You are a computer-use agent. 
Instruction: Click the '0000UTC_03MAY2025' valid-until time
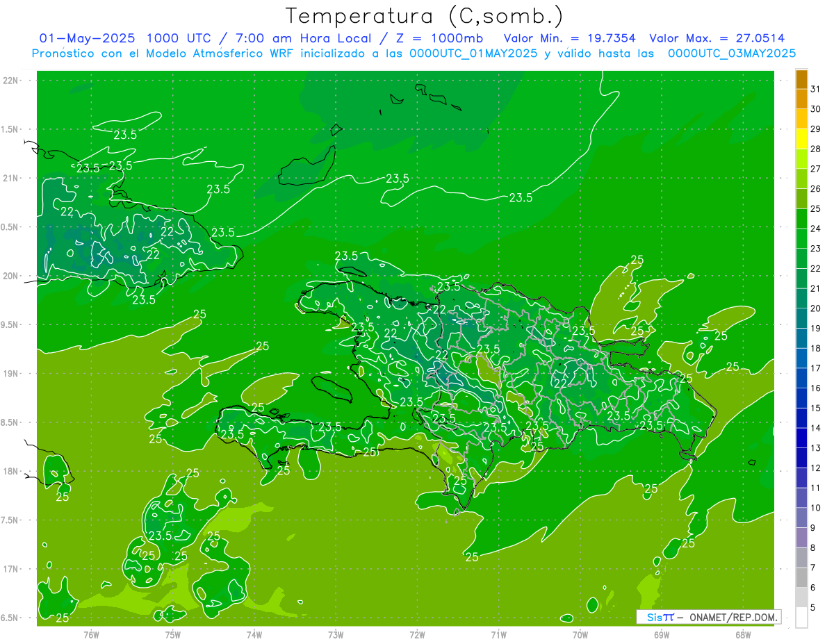[732, 53]
